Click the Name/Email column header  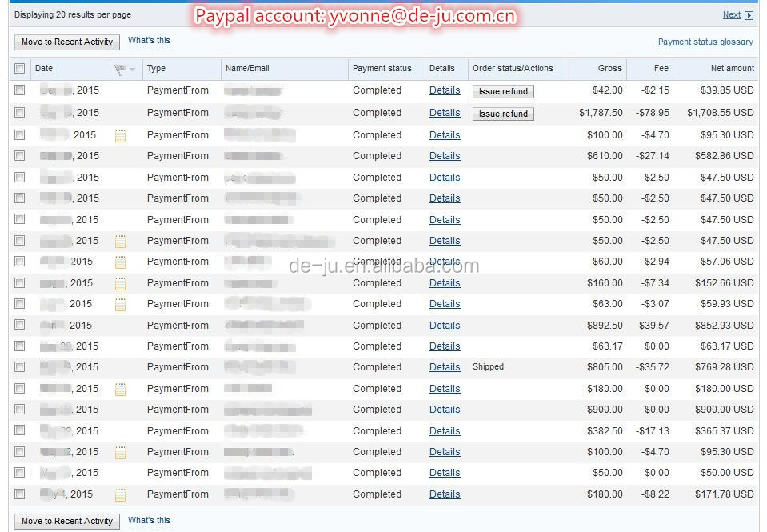247,68
